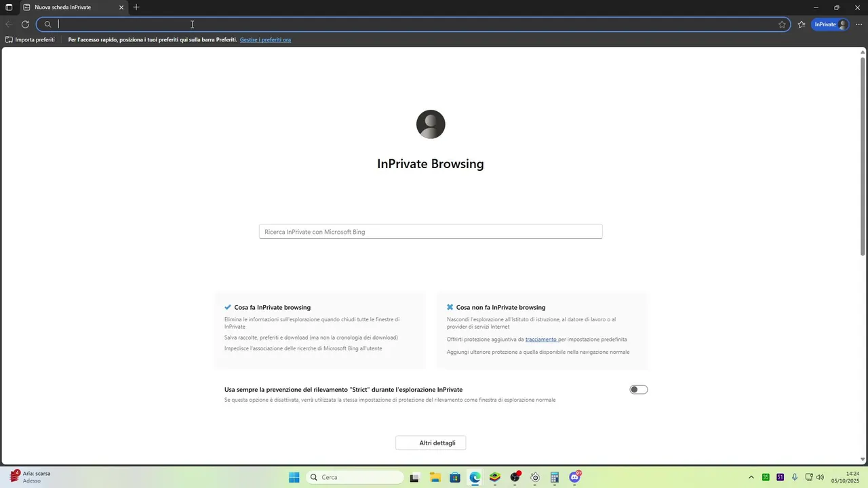Viewport: 868px width, 488px height.
Task: Click the 'InPrivate Browsing' title text
Action: coord(431,164)
